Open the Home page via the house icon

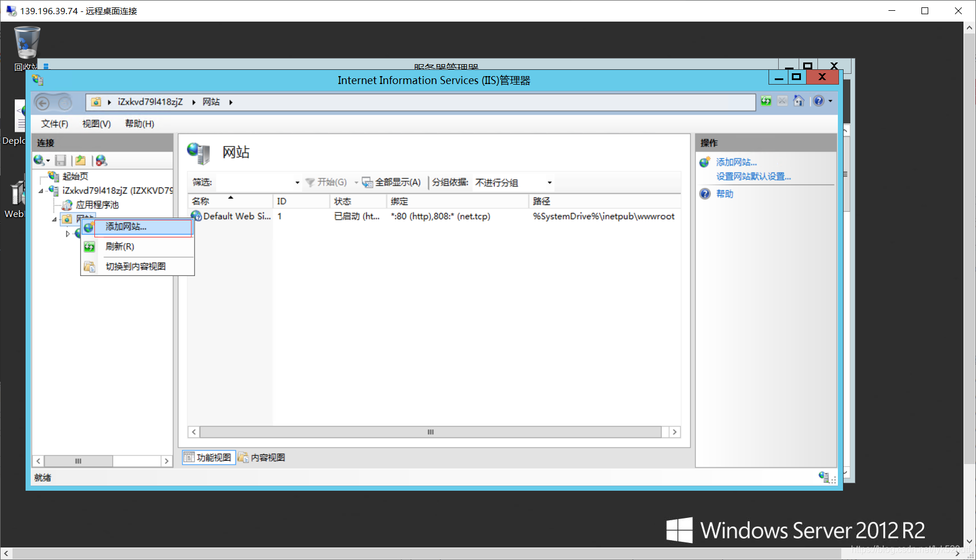[x=799, y=101]
